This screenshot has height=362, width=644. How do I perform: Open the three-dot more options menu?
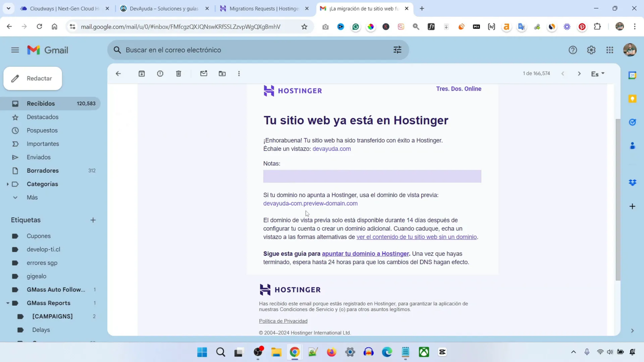[x=239, y=73]
